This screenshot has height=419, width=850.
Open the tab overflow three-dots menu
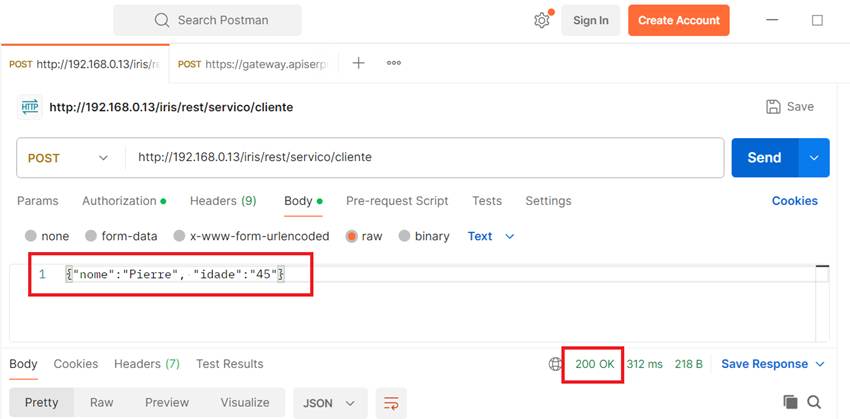[394, 63]
